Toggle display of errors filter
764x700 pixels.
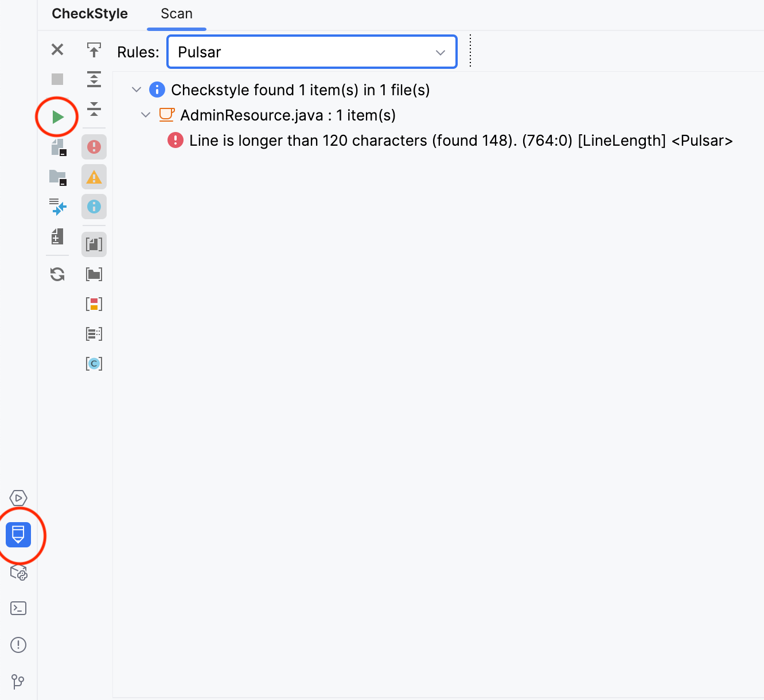94,147
